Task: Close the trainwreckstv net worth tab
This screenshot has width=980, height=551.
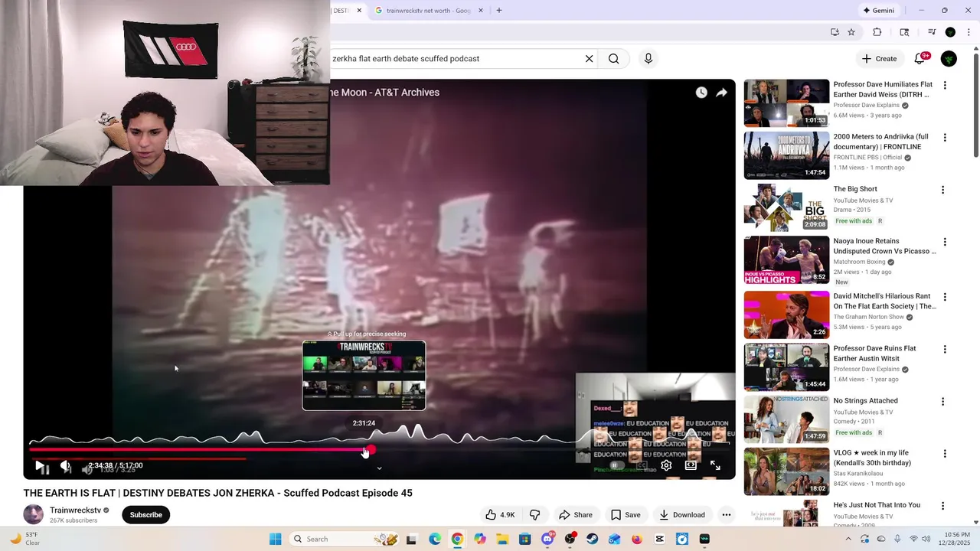Action: click(481, 11)
